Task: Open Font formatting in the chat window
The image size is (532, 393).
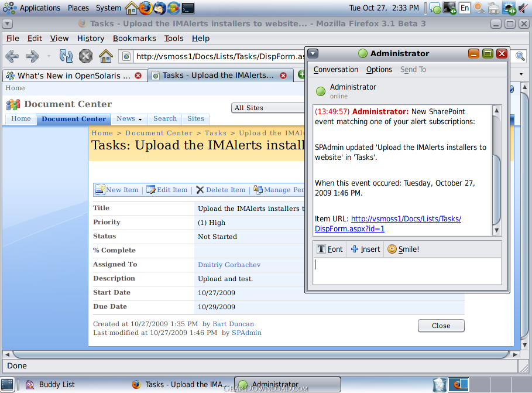Action: [x=330, y=250]
